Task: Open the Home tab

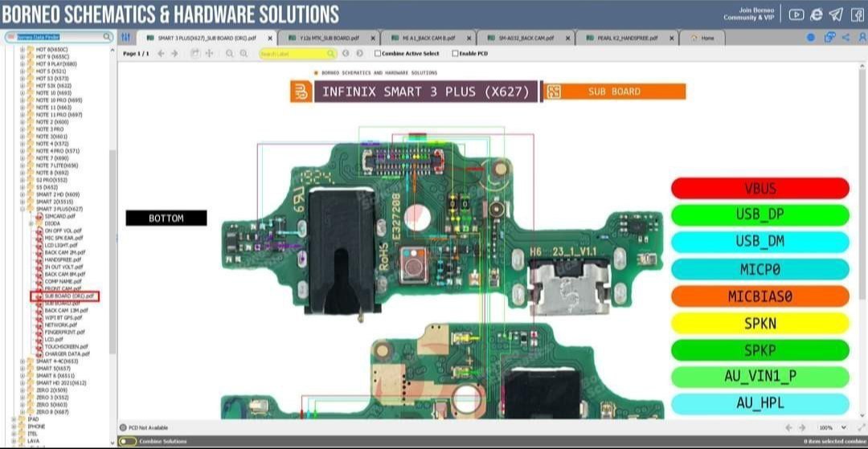Action: 702,39
